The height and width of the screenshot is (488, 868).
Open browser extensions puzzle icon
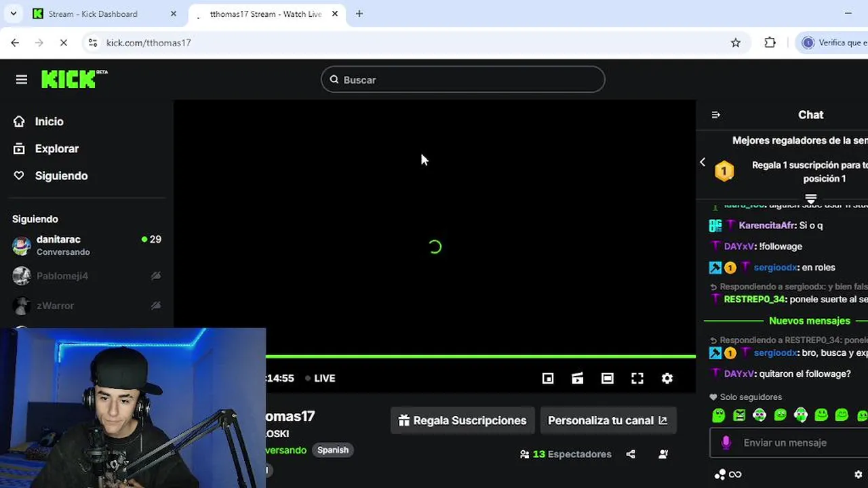tap(770, 43)
